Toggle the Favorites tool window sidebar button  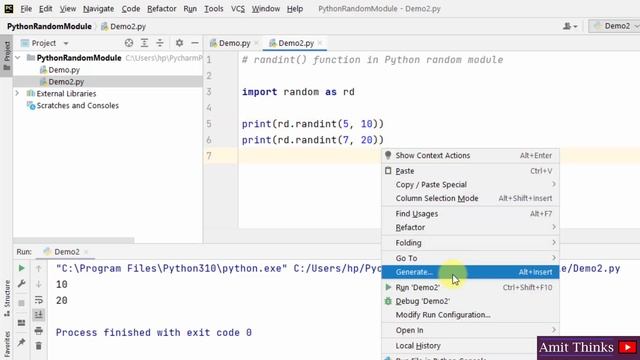(x=7, y=345)
